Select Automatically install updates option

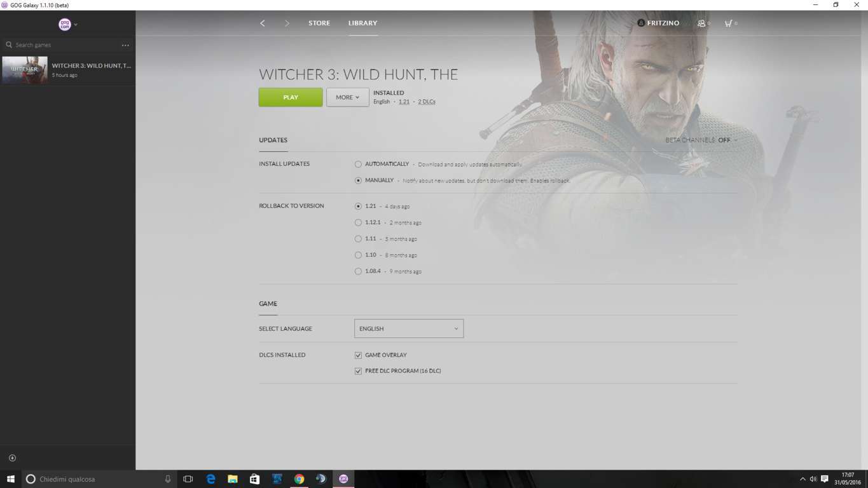(x=358, y=165)
